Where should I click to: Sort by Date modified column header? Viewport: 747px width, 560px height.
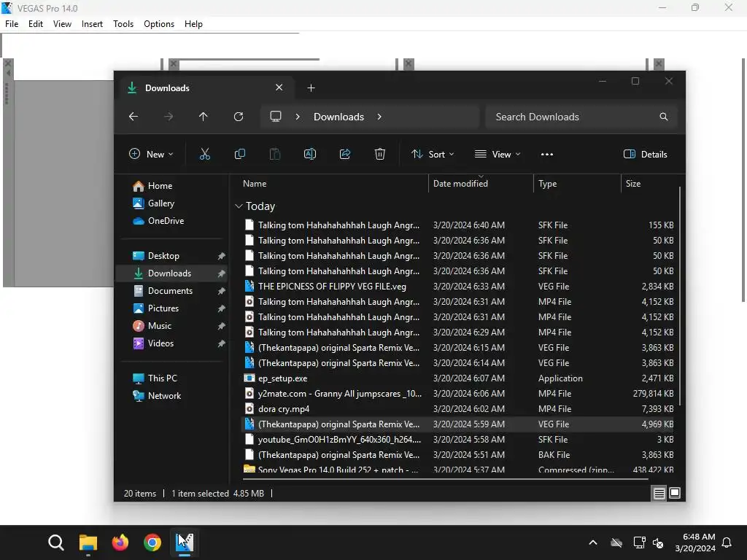(x=481, y=183)
